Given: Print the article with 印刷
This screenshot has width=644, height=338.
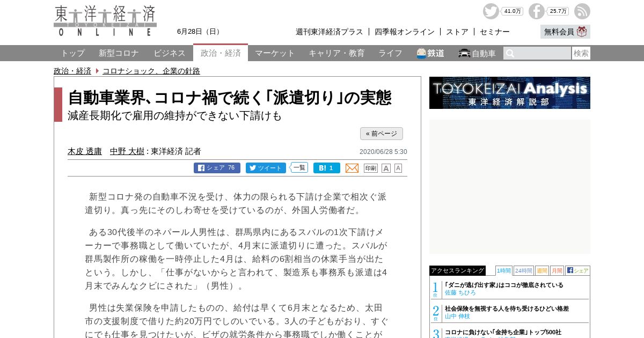Looking at the screenshot, I should click(x=371, y=168).
